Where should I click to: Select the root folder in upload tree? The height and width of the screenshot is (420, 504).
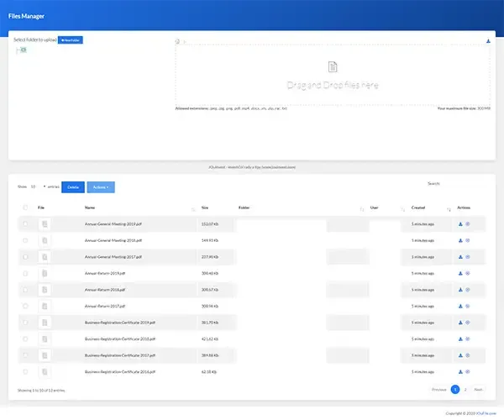tap(24, 50)
